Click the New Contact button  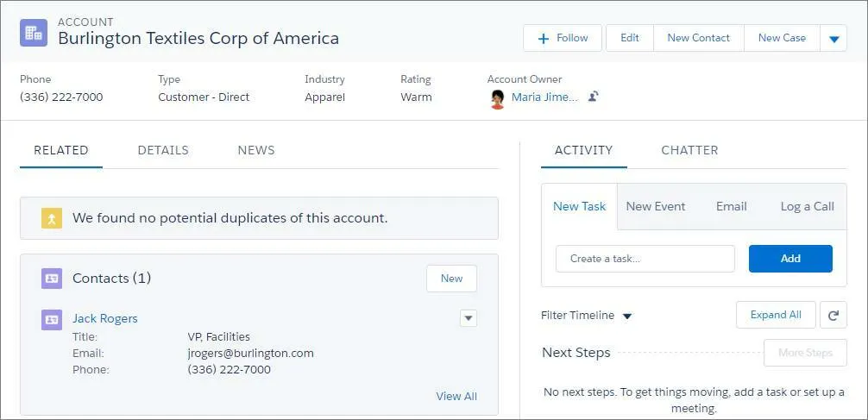[x=699, y=38]
